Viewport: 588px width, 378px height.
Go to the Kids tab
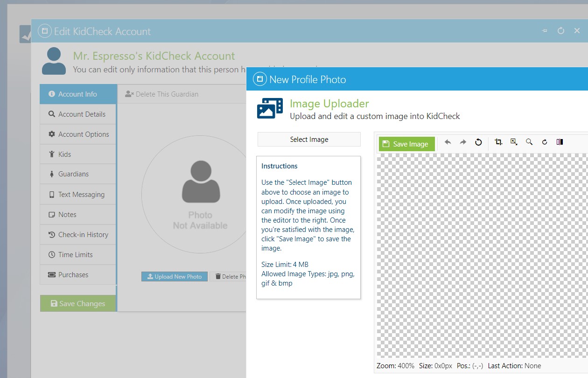(78, 154)
